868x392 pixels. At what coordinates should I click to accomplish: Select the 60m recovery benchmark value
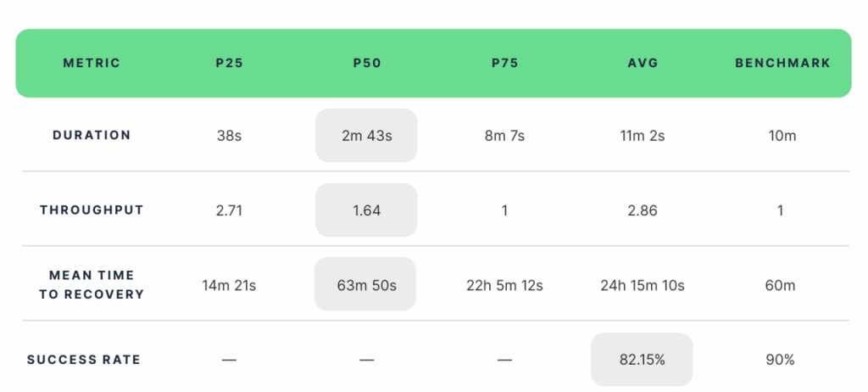tap(780, 286)
